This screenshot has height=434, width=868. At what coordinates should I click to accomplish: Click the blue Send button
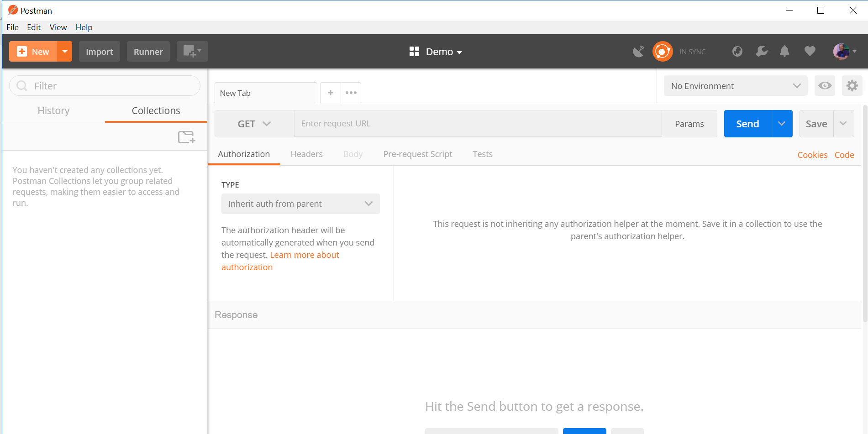[748, 124]
